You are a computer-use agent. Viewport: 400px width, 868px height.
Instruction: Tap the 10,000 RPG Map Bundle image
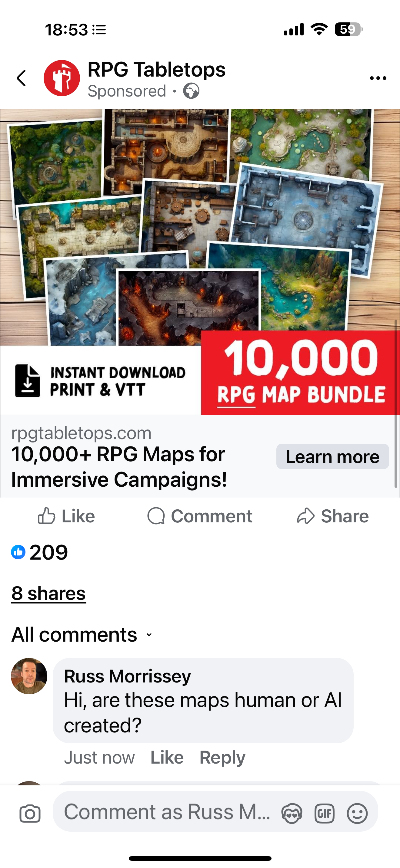(200, 262)
